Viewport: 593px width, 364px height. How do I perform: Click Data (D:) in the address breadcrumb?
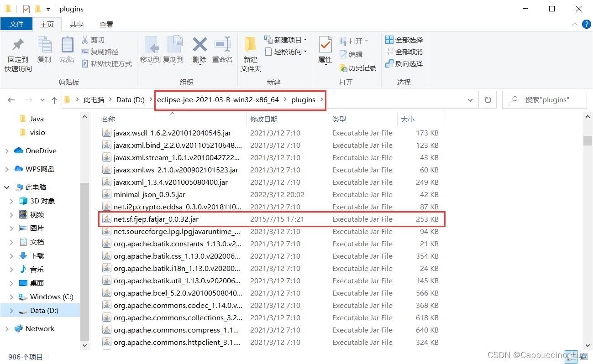pos(130,99)
